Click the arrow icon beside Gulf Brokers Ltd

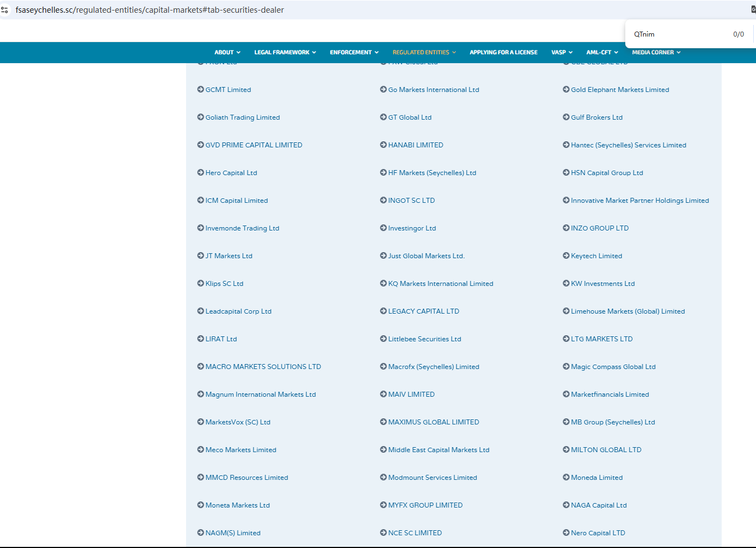pyautogui.click(x=566, y=117)
